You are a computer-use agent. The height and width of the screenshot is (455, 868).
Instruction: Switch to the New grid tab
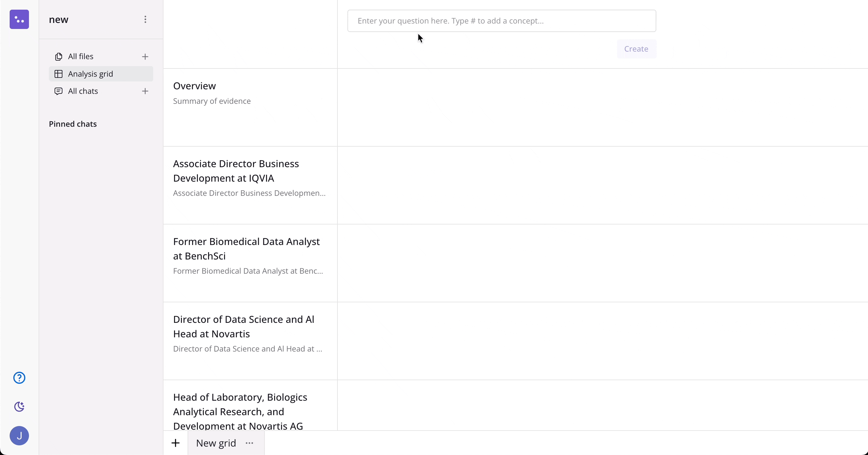pos(216,443)
